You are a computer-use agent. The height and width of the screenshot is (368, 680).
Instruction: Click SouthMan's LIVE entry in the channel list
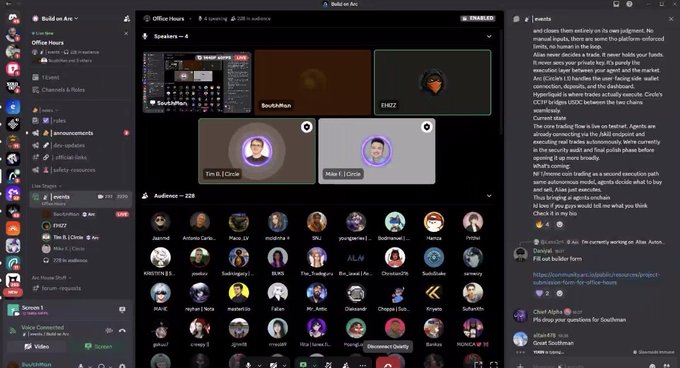pos(85,214)
